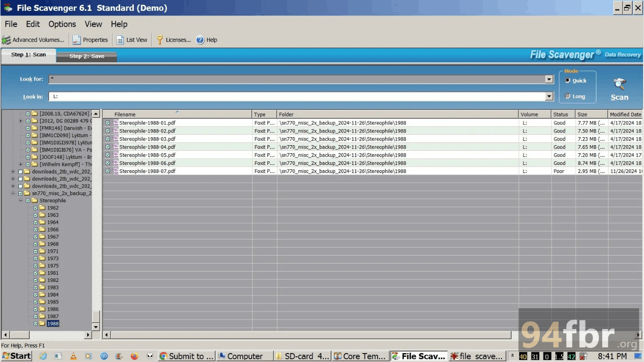Image resolution: width=644 pixels, height=362 pixels.
Task: Open the View menu
Action: coord(93,24)
